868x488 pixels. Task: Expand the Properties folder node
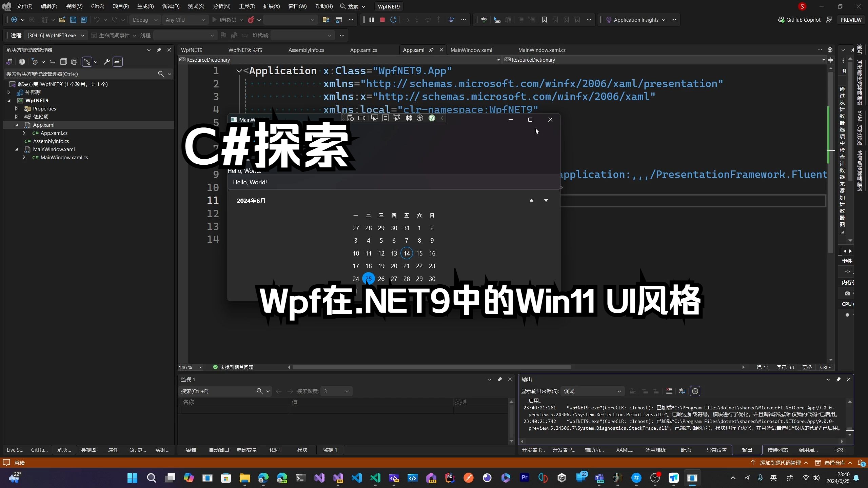[x=16, y=108]
